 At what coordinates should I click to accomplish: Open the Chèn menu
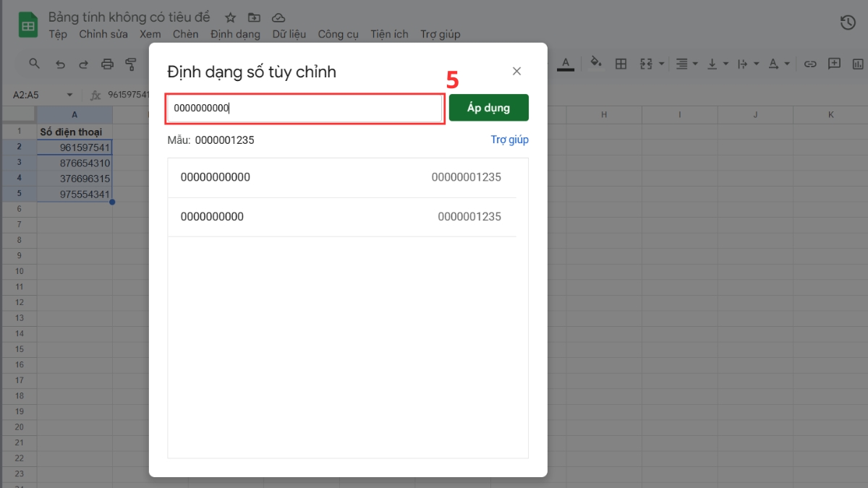pos(185,34)
